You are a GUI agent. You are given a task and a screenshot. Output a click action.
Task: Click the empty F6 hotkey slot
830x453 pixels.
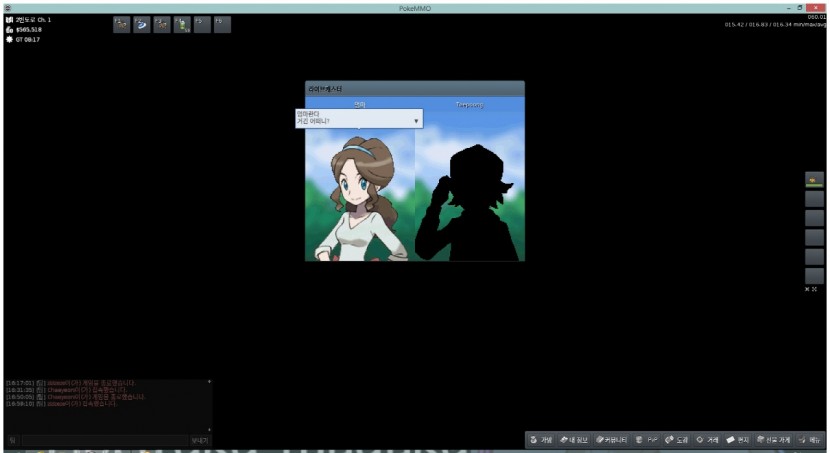[x=222, y=24]
